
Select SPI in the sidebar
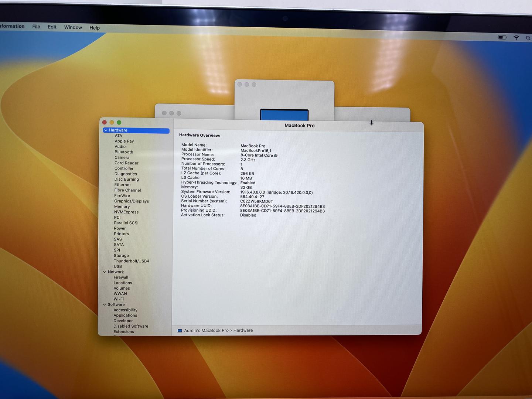[x=117, y=250]
